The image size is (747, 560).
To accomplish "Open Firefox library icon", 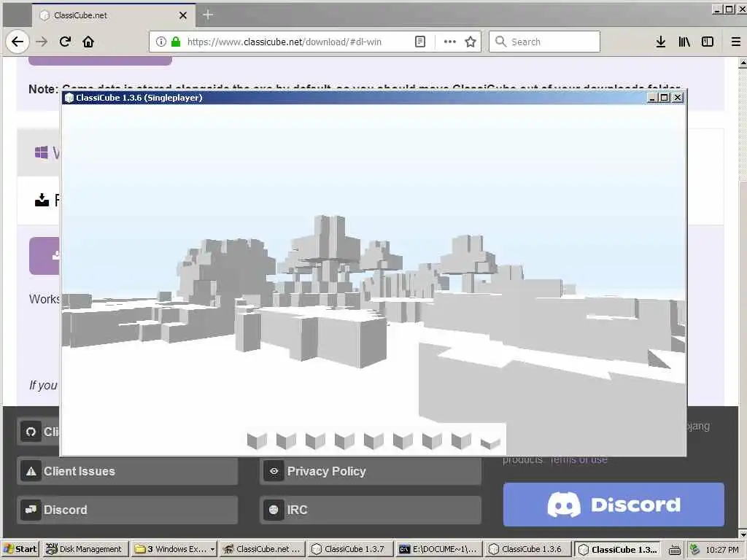I will [684, 42].
